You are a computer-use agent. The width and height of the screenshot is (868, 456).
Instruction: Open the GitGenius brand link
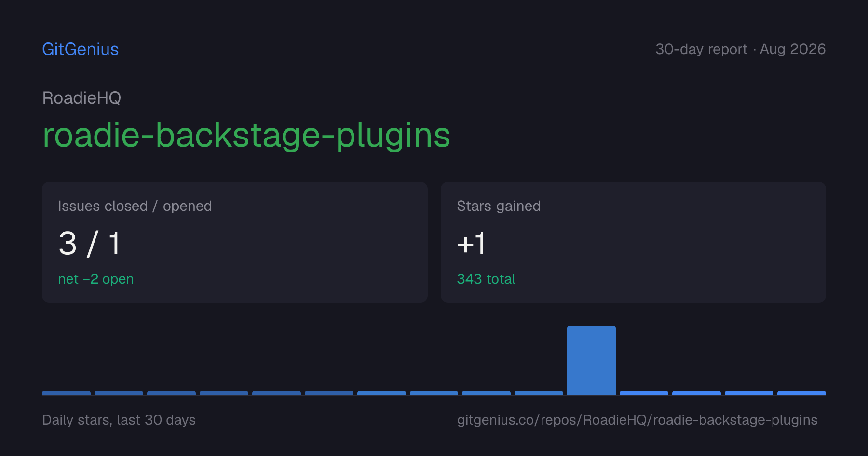81,49
